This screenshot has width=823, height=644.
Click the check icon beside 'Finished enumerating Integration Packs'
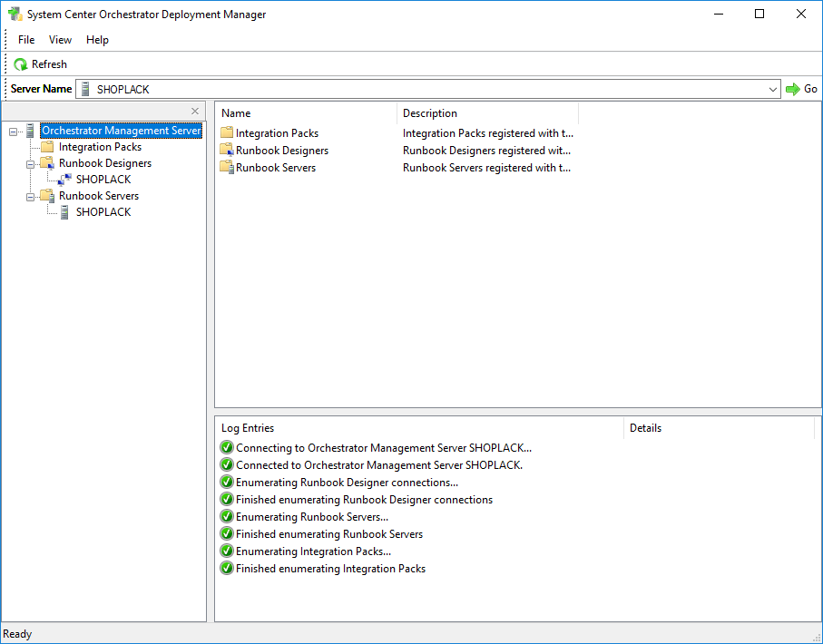(x=227, y=569)
